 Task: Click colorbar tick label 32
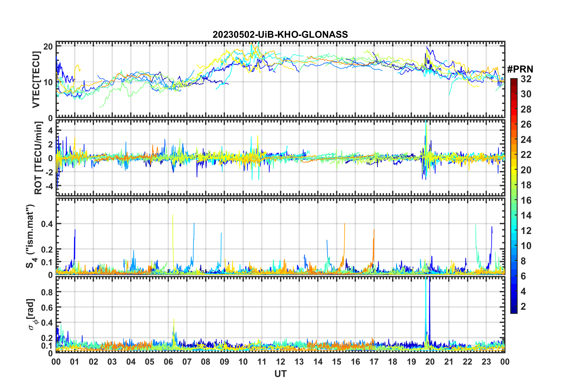click(526, 79)
